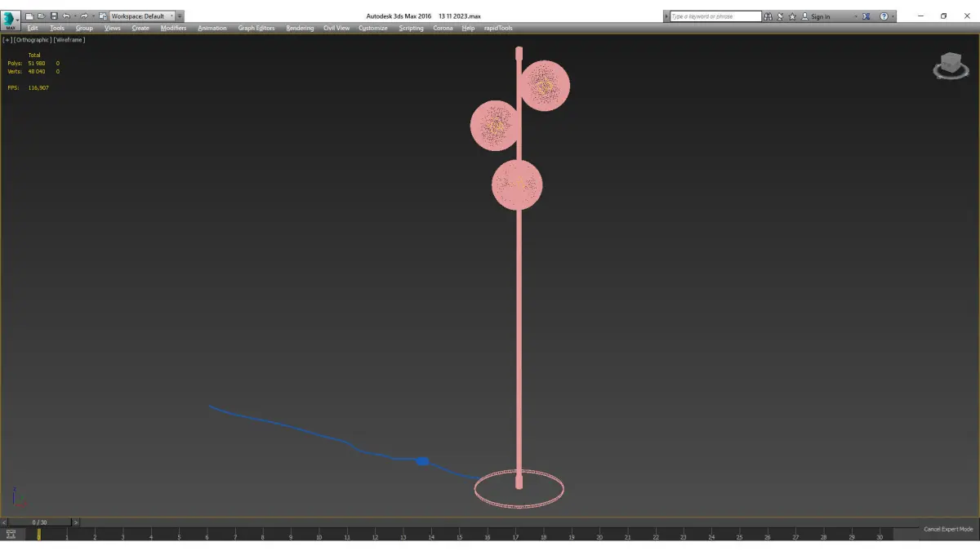Expand the Quick Access toolbar customize arrow
Image resolution: width=980 pixels, height=551 pixels.
[x=180, y=16]
